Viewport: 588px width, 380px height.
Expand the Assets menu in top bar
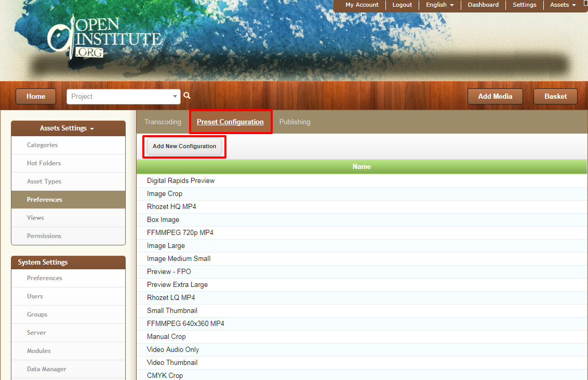(x=563, y=5)
